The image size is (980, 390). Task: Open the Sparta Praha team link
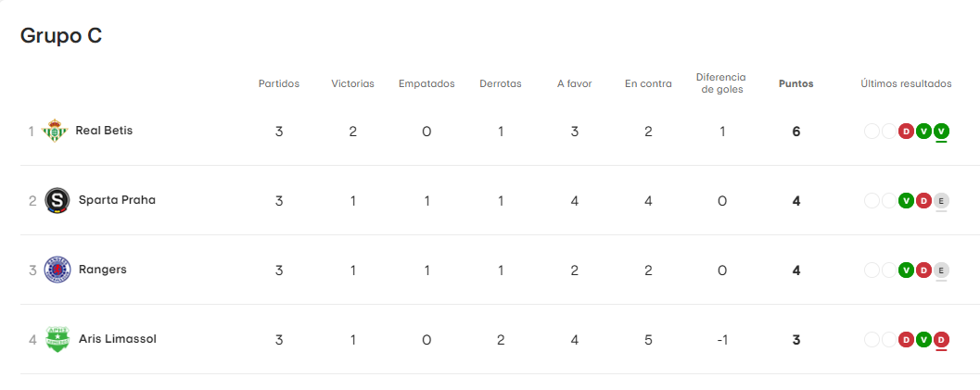(x=117, y=200)
